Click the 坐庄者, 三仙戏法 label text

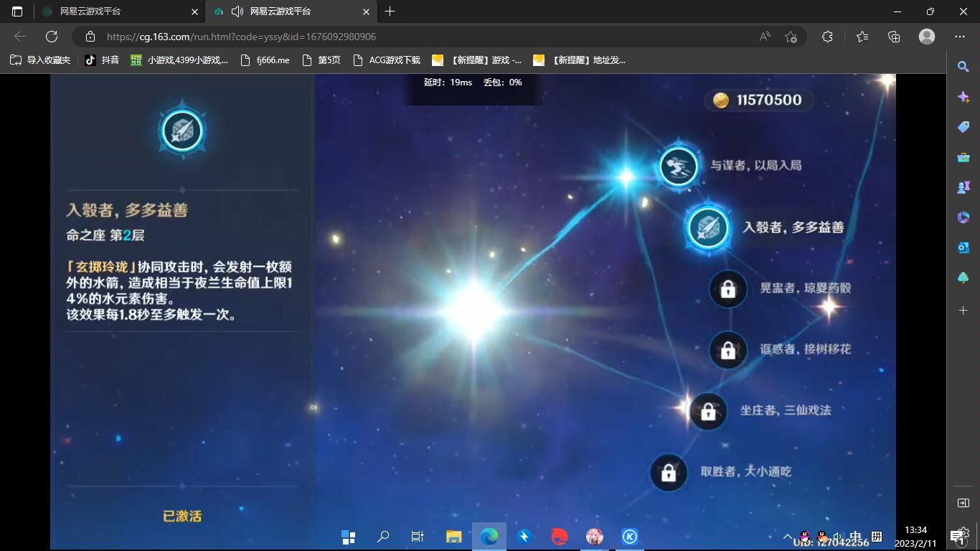[x=786, y=410]
